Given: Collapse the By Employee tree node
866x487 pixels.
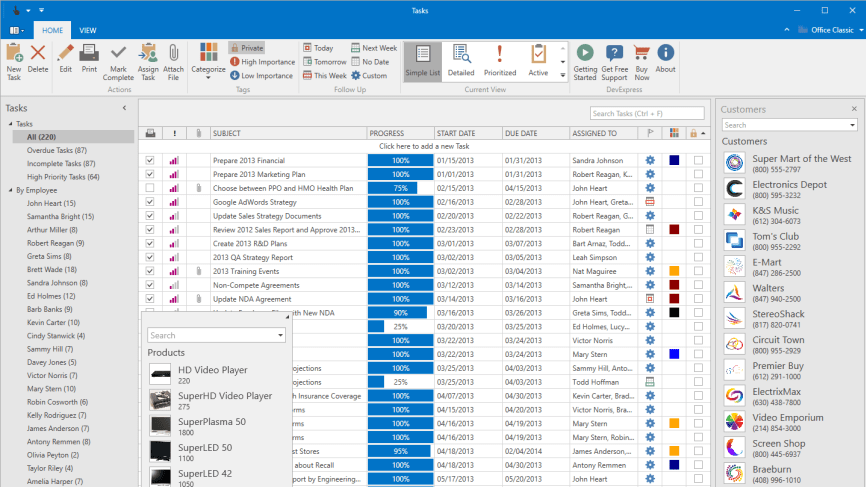Looking at the screenshot, I should (10, 190).
